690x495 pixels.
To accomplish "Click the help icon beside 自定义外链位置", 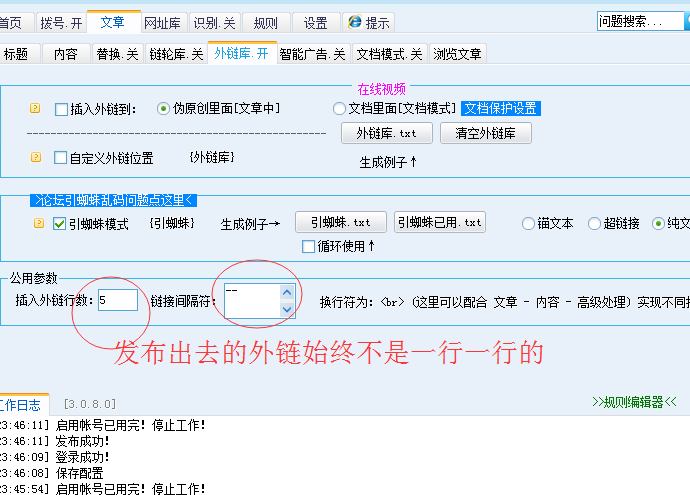I will coord(36,157).
